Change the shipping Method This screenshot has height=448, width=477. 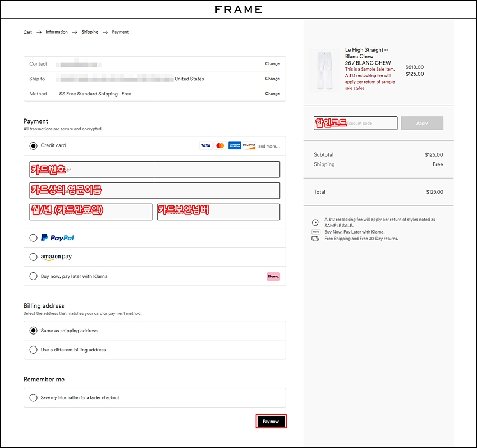point(272,94)
